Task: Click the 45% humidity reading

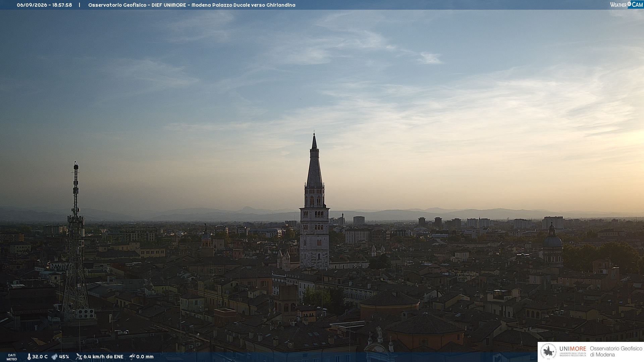Action: point(64,357)
